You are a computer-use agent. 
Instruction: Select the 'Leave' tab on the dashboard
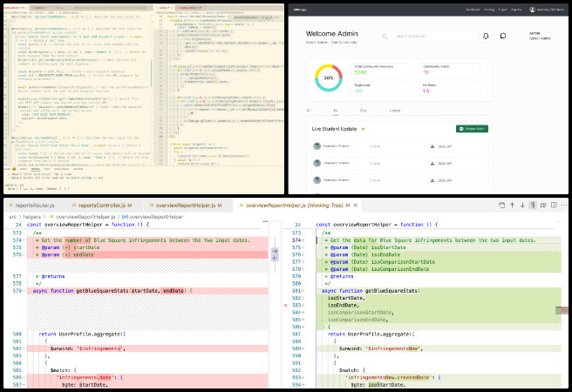[395, 111]
